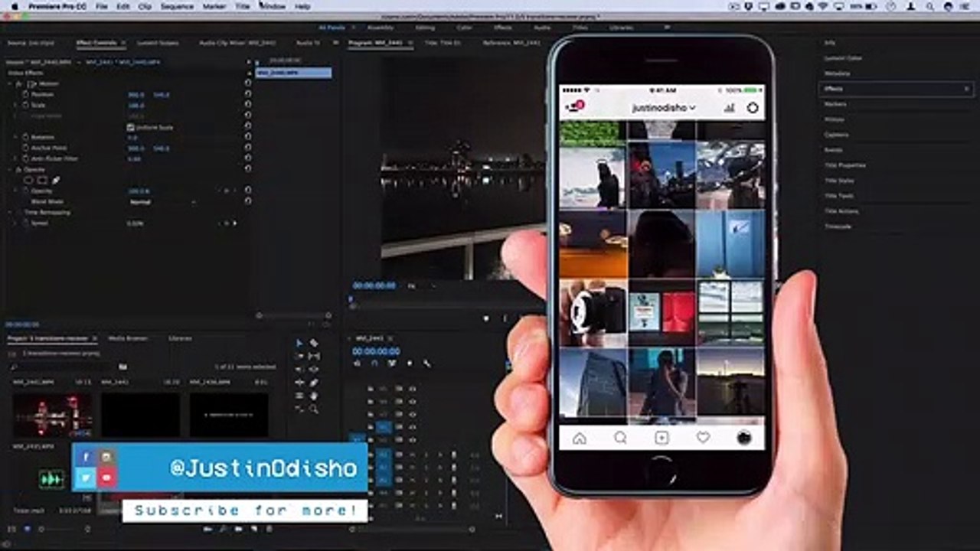Open the Lumetri Color panel
Image resolution: width=980 pixels, height=551 pixels.
[843, 58]
